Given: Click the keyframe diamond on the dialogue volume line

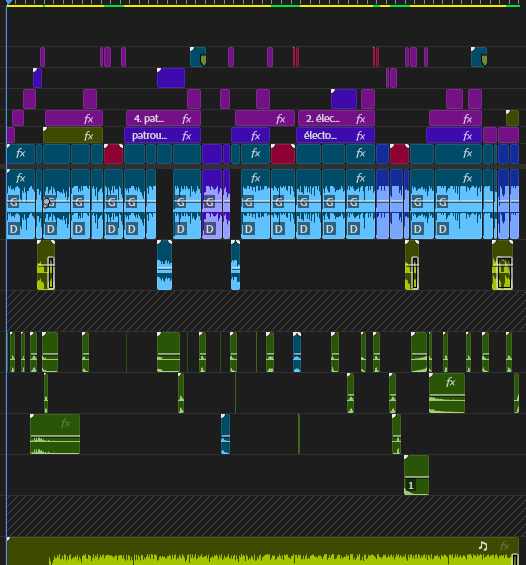Looking at the screenshot, I should tap(46, 203).
